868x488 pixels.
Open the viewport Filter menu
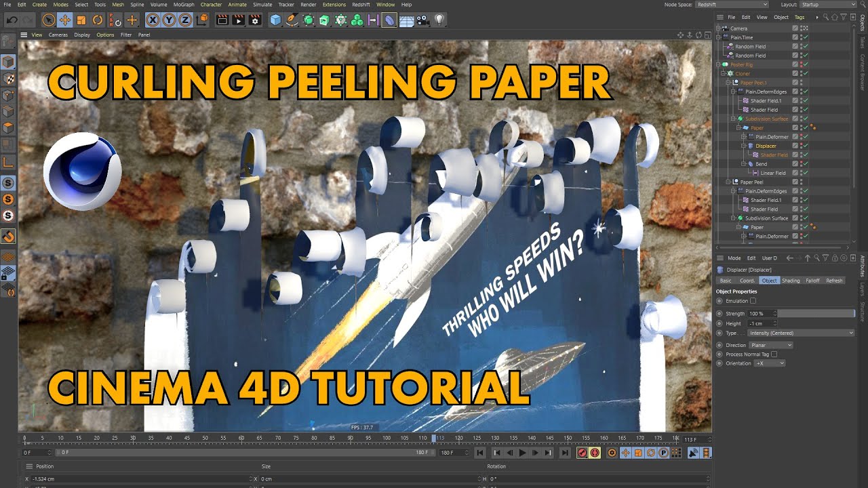pos(126,35)
